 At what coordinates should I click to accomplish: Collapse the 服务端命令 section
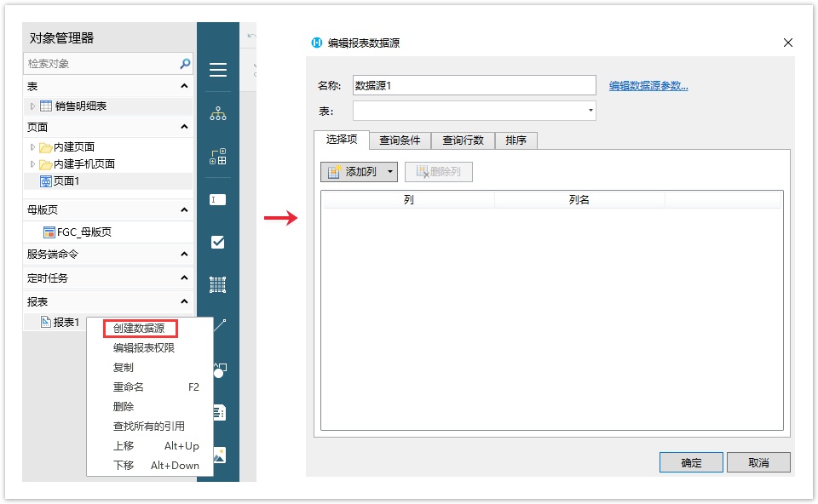coord(184,255)
